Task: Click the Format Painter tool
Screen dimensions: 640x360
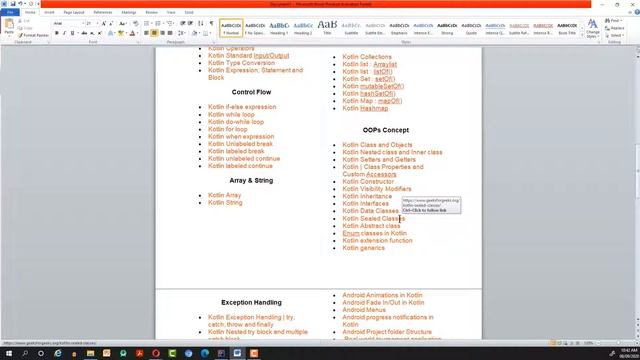Action: (33, 36)
